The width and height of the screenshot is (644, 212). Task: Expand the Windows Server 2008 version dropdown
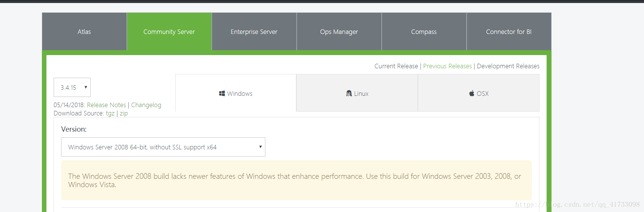pyautogui.click(x=163, y=147)
